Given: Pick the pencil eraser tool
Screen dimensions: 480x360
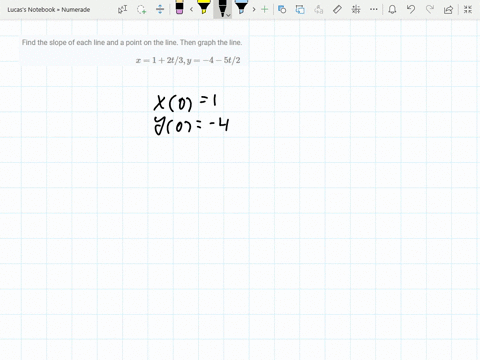Looking at the screenshot, I should (x=179, y=7).
